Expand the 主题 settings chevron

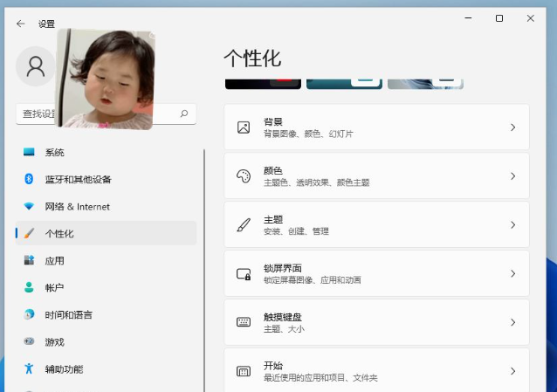(512, 224)
